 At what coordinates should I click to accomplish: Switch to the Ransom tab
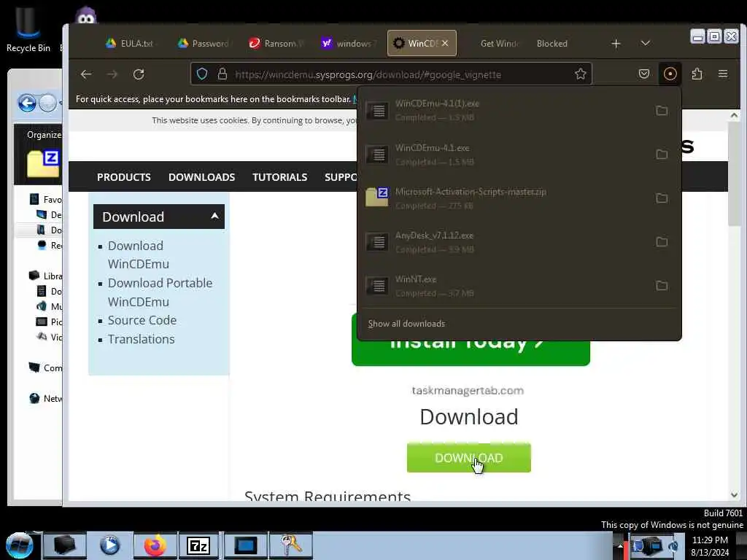pyautogui.click(x=275, y=43)
